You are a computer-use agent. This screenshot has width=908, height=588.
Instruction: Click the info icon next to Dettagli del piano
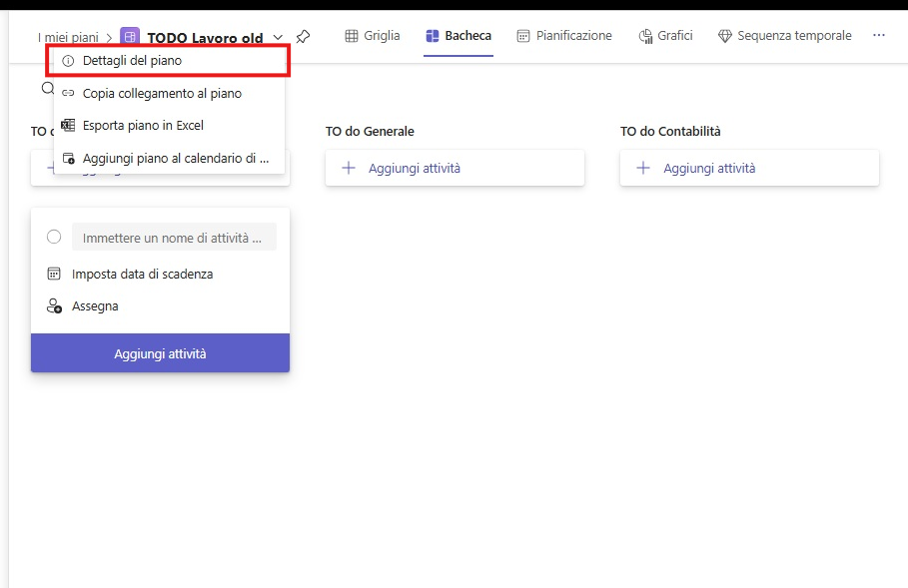coord(68,61)
